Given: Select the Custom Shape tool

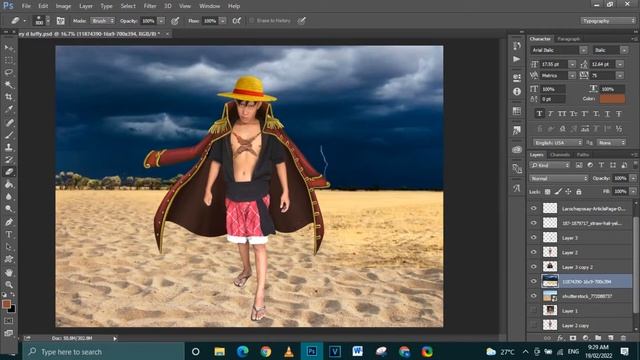Looking at the screenshot, I should pos(9,259).
